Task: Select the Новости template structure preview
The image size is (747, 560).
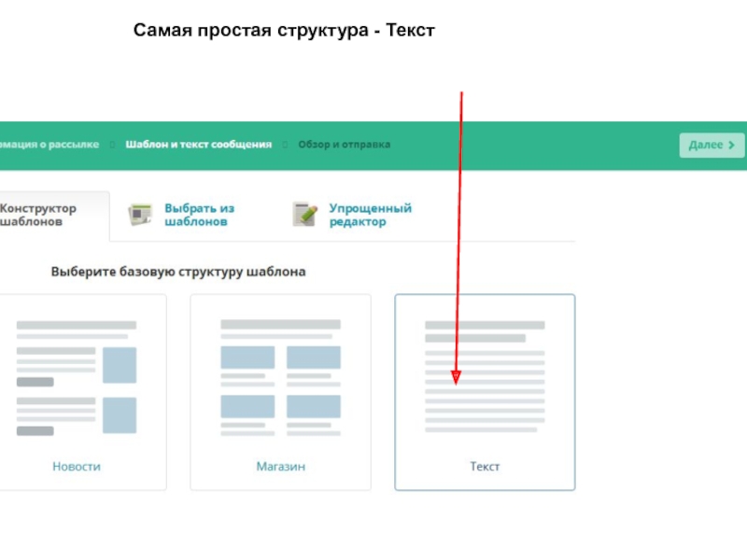Action: pos(77,377)
